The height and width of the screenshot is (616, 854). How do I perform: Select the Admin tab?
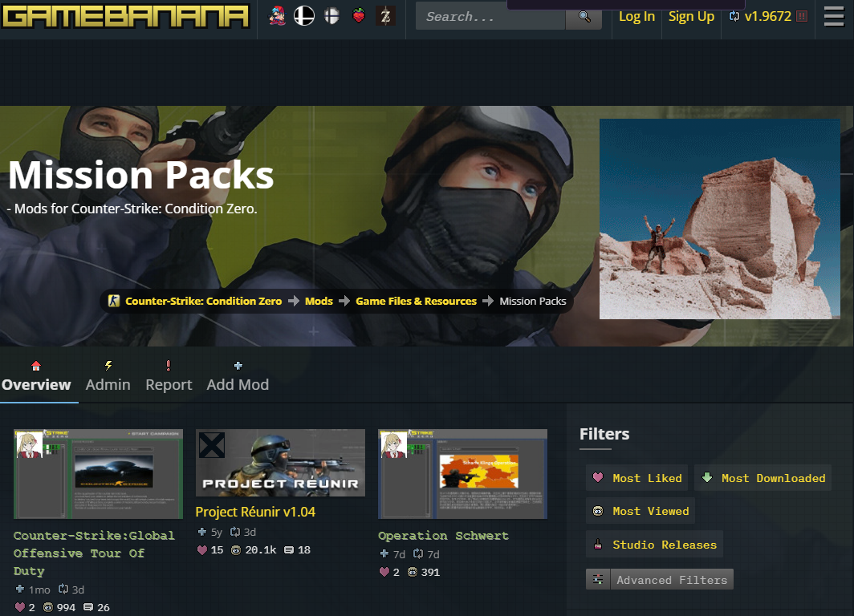(x=108, y=385)
